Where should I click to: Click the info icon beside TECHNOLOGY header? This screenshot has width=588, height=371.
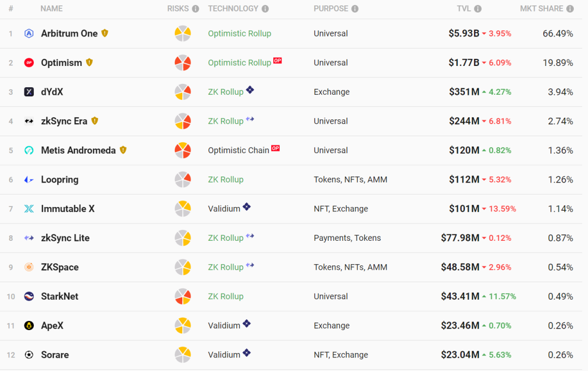265,9
